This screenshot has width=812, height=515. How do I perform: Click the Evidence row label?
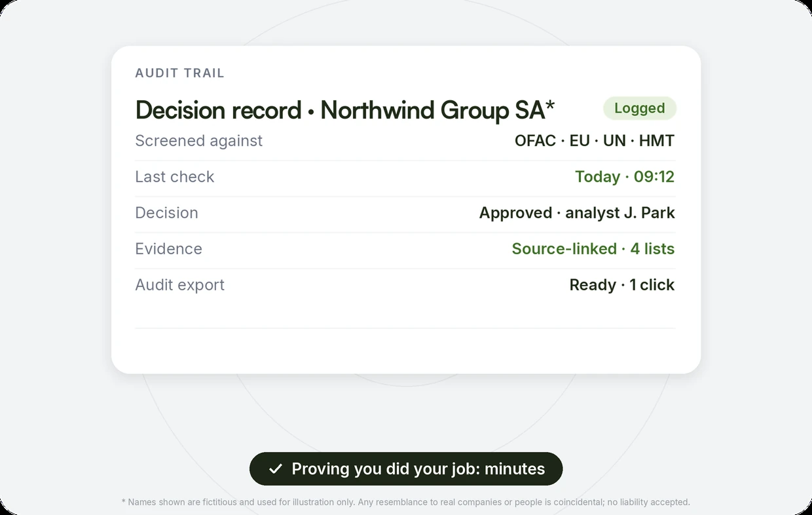click(x=168, y=249)
